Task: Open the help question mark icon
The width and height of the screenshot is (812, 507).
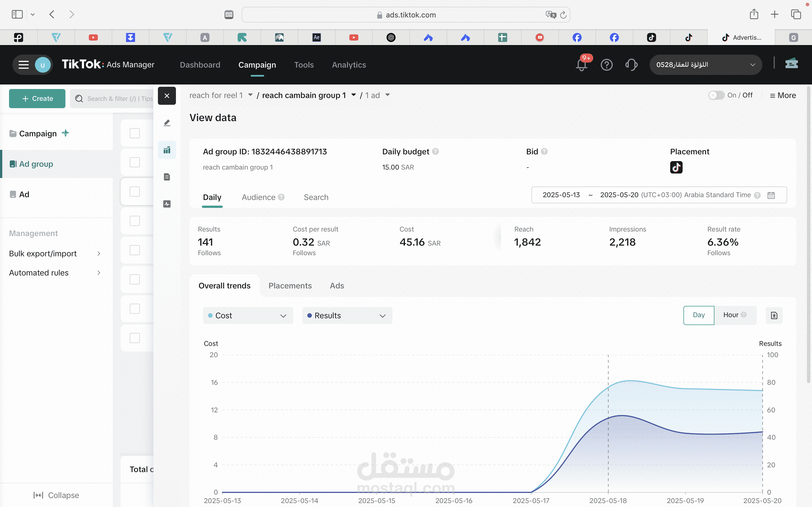Action: tap(606, 65)
